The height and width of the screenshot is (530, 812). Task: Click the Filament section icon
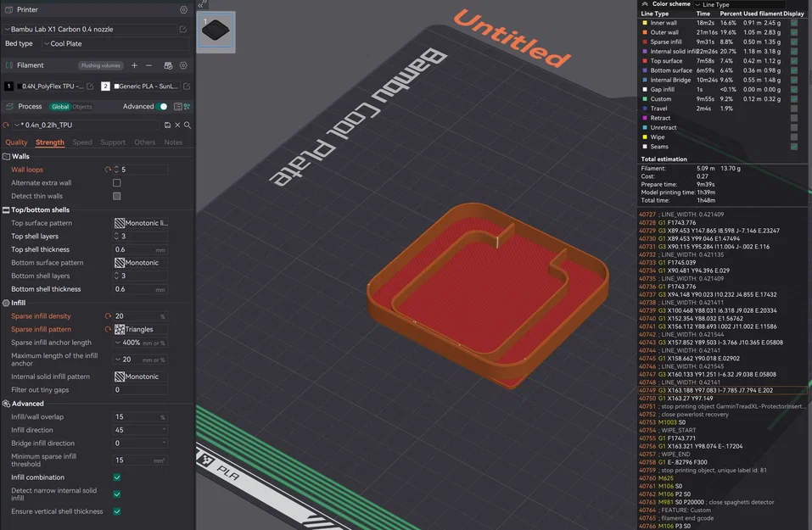[8, 66]
